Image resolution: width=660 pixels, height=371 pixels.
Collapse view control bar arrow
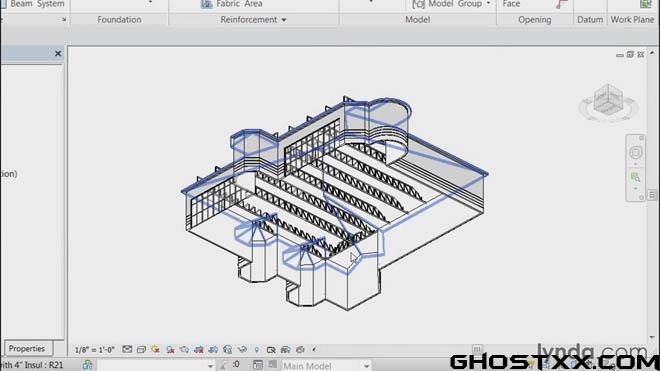tap(314, 350)
